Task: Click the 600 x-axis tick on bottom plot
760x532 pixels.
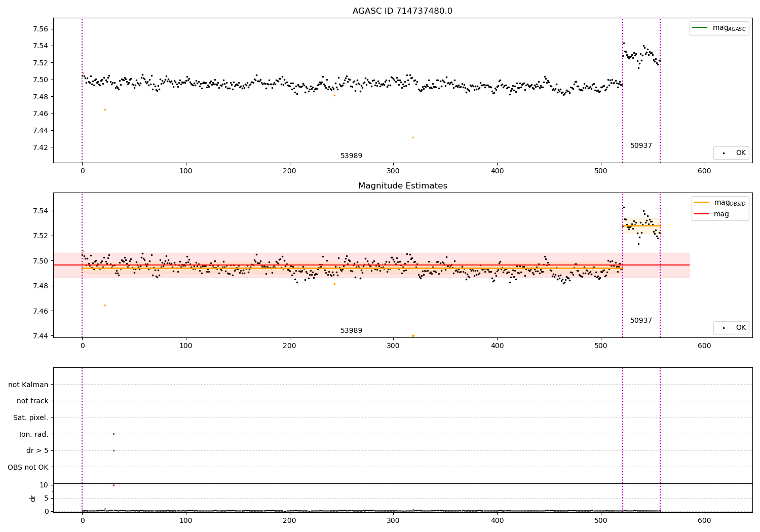Action: [704, 520]
